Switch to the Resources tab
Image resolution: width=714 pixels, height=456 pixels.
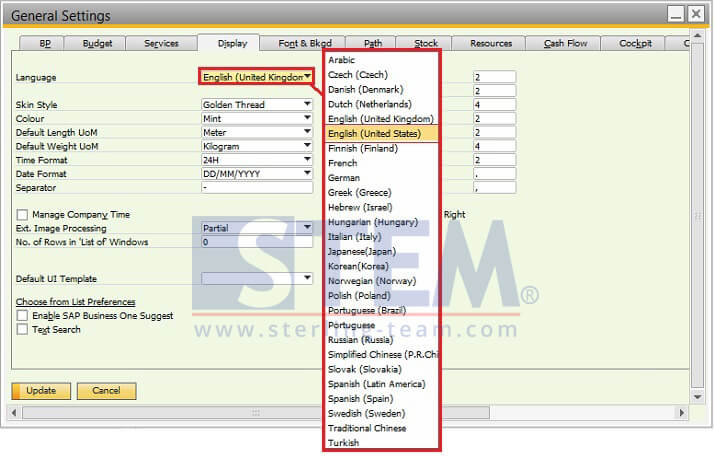pyautogui.click(x=490, y=43)
